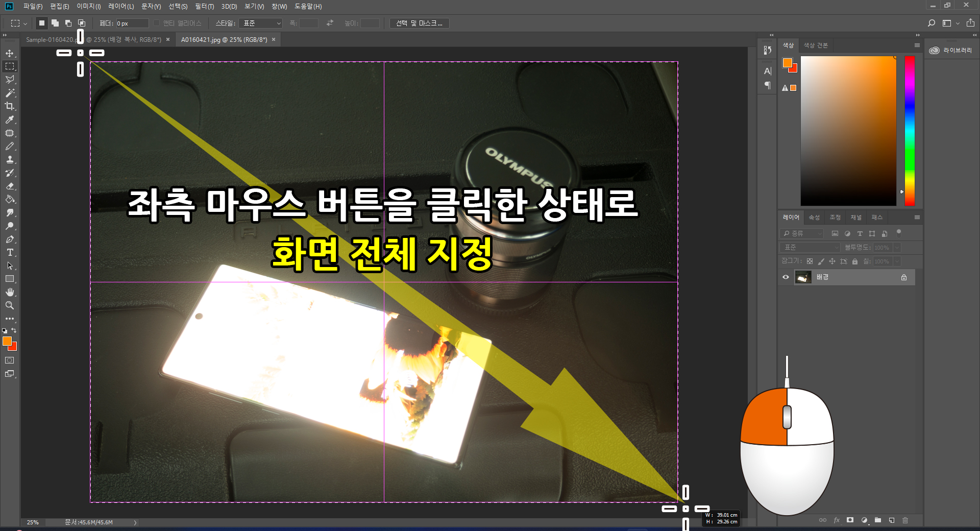The width and height of the screenshot is (980, 531).
Task: Toggle lock transparent pixels
Action: [810, 261]
